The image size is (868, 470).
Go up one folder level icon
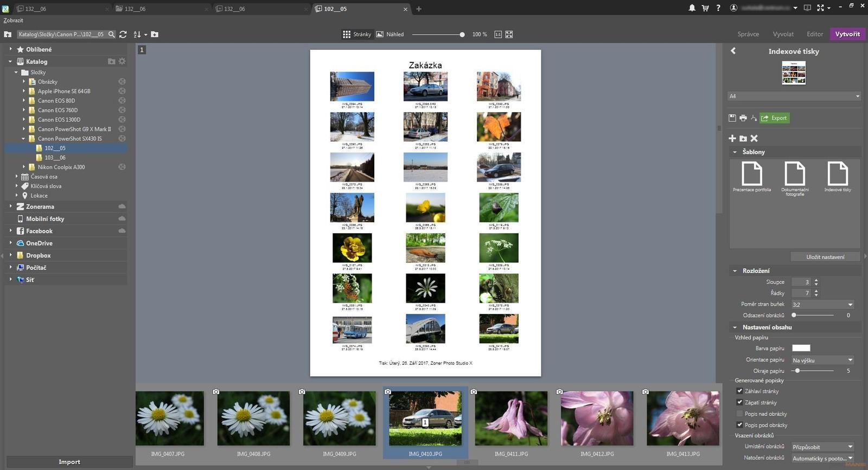(8, 34)
